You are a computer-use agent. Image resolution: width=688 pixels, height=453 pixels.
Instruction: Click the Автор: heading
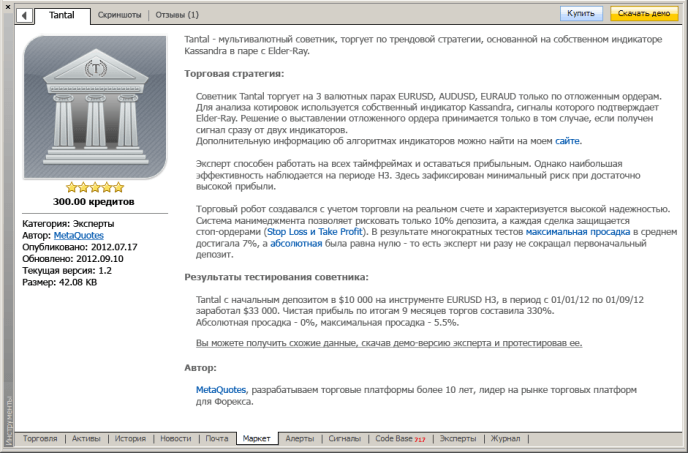200,368
